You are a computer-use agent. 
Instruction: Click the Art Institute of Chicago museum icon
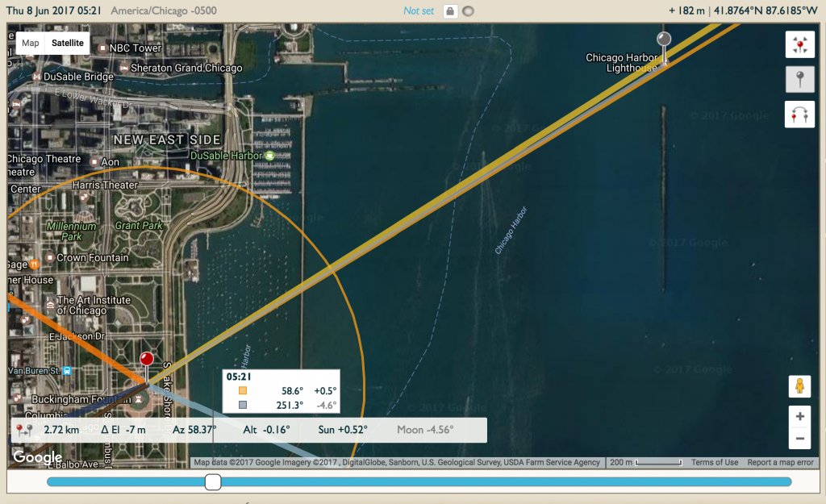pyautogui.click(x=50, y=305)
